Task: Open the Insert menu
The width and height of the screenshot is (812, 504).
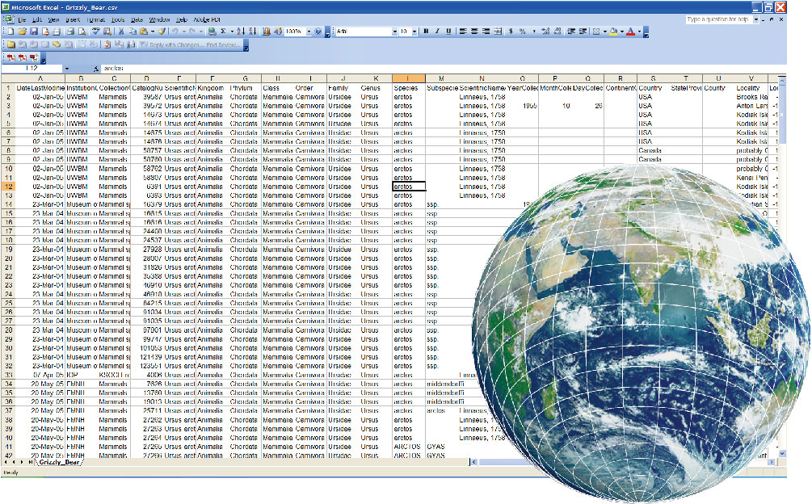Action: [73, 19]
